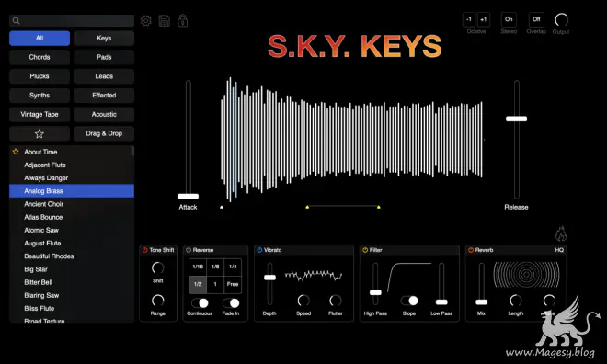This screenshot has width=607, height=364.
Task: Click the High Pass slider handle
Action: [375, 292]
